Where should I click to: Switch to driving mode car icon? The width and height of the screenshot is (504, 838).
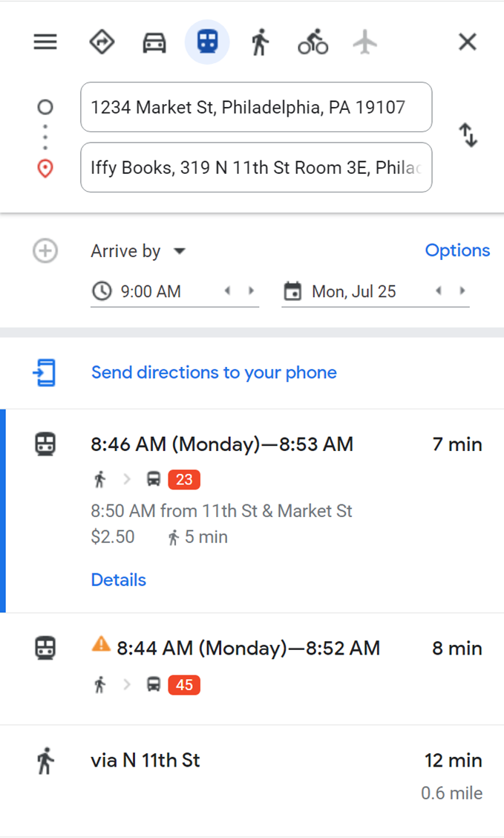click(154, 42)
